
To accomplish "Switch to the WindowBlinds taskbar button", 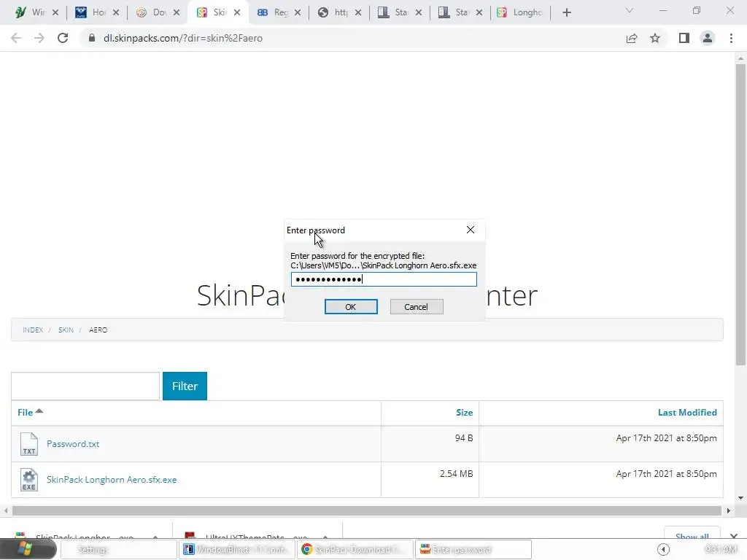I will tap(237, 550).
